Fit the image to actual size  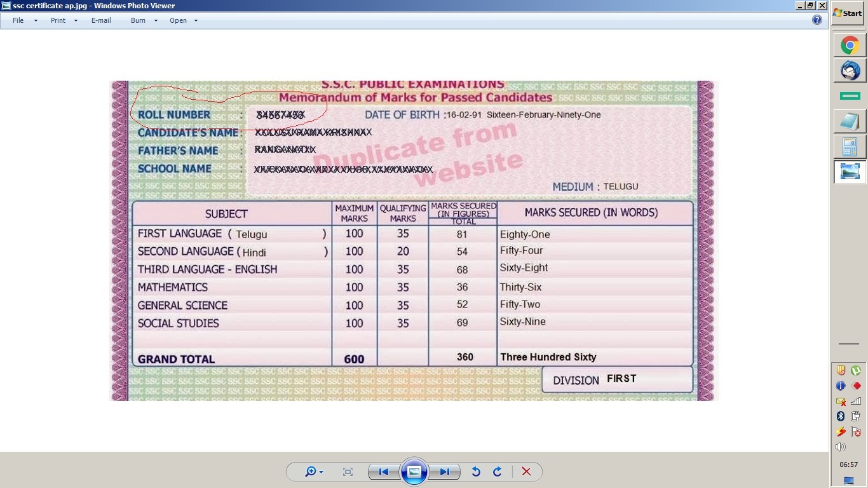348,471
